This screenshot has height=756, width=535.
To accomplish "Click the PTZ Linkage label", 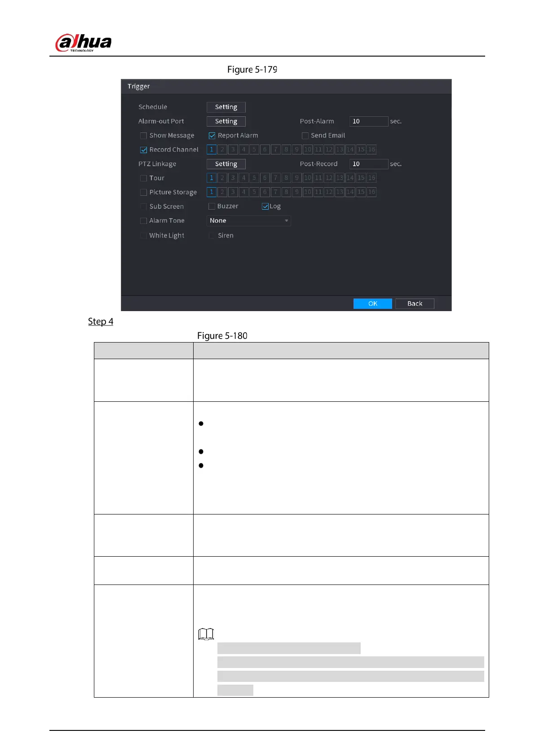I will coord(157,164).
